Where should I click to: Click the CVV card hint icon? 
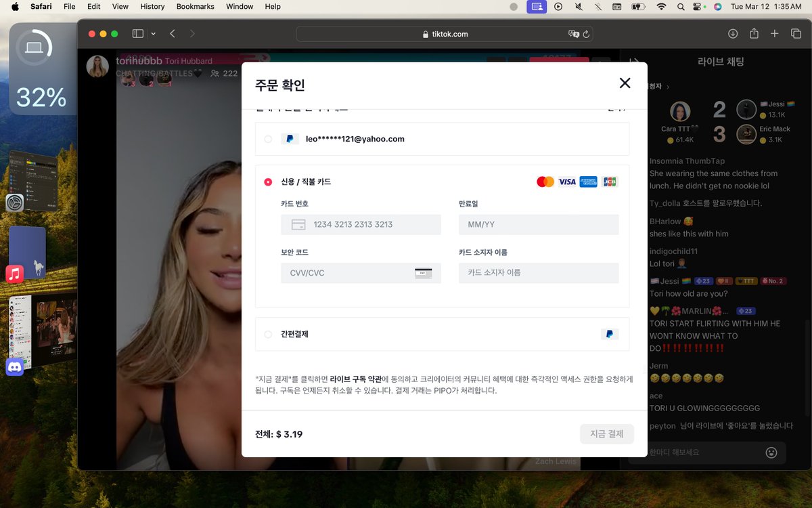(424, 273)
